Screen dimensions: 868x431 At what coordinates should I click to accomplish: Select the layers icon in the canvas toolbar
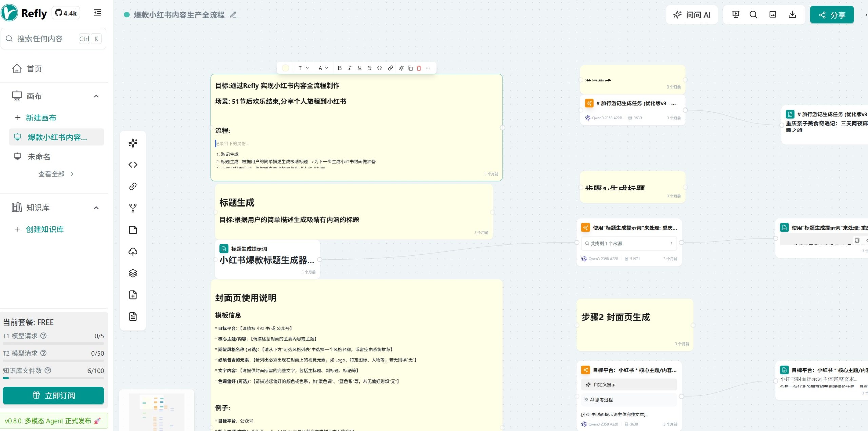click(x=133, y=273)
